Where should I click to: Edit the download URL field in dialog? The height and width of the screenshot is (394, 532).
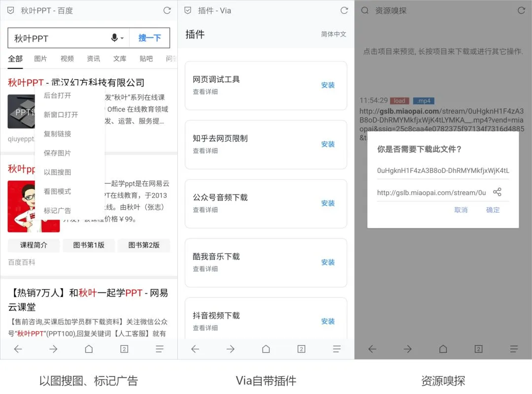[x=432, y=193]
